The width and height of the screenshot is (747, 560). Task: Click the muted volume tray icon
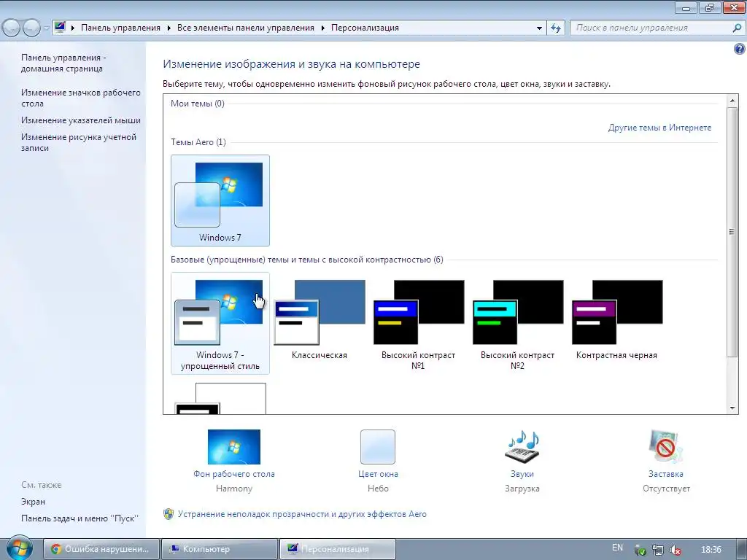coord(675,550)
